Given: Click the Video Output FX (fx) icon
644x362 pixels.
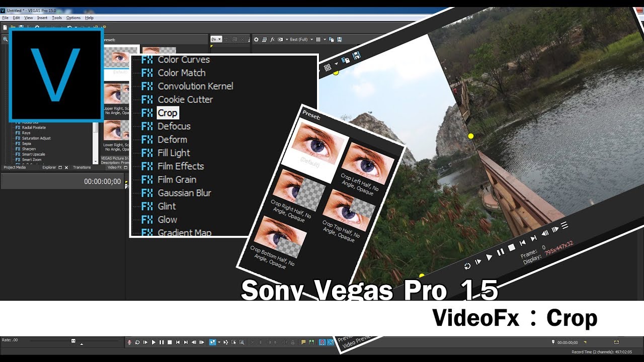Looking at the screenshot, I should (273, 39).
